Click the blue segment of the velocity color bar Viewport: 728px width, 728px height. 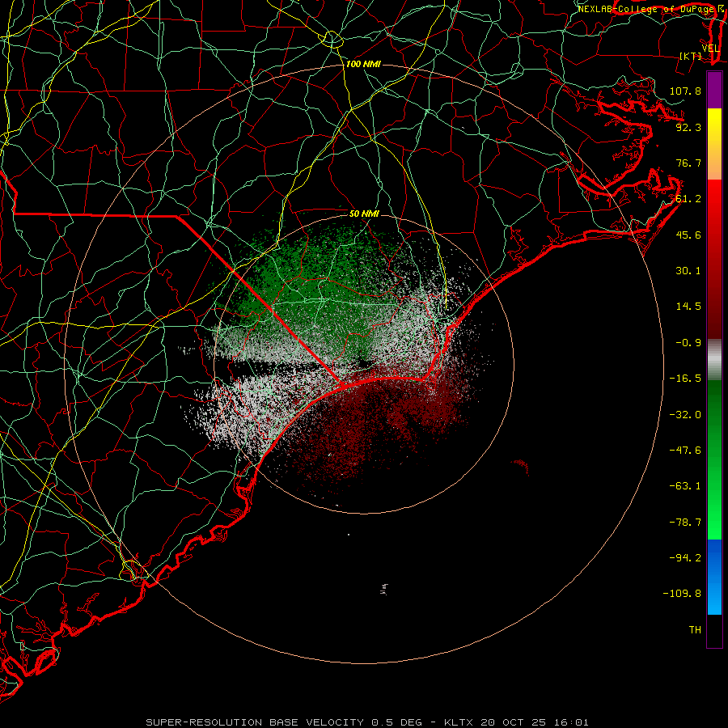(x=714, y=577)
